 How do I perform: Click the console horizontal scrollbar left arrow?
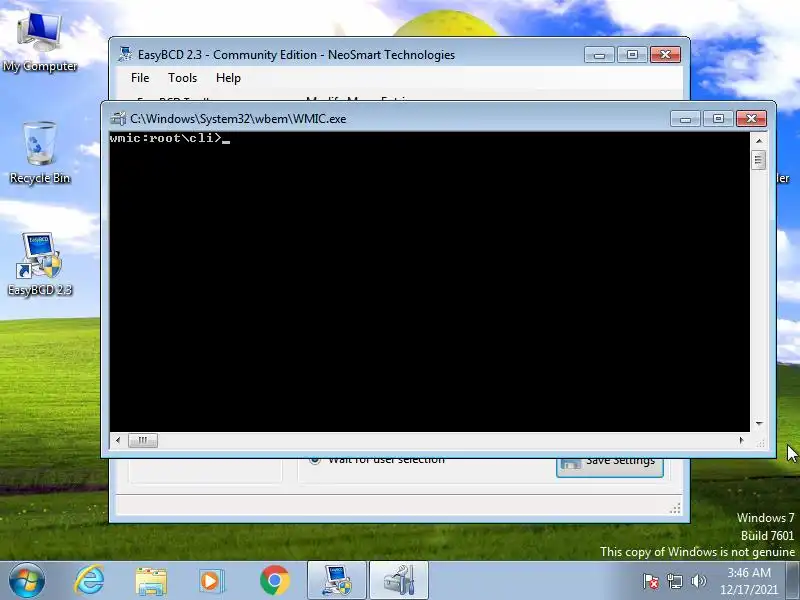(118, 440)
